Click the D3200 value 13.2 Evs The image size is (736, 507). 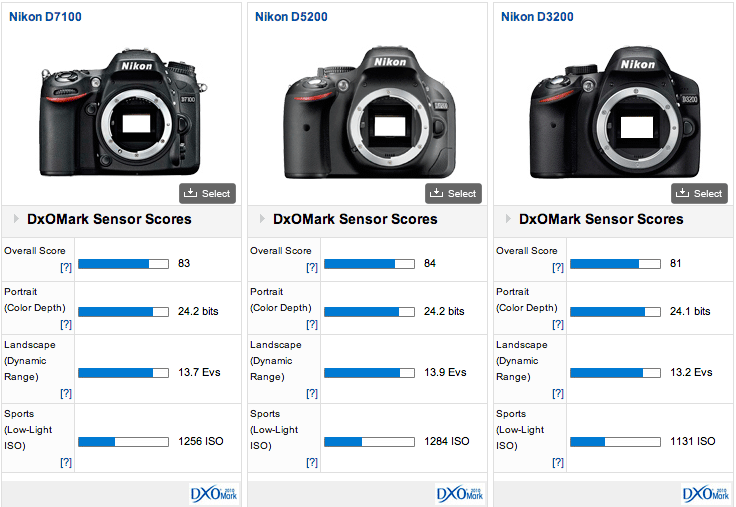tap(691, 372)
